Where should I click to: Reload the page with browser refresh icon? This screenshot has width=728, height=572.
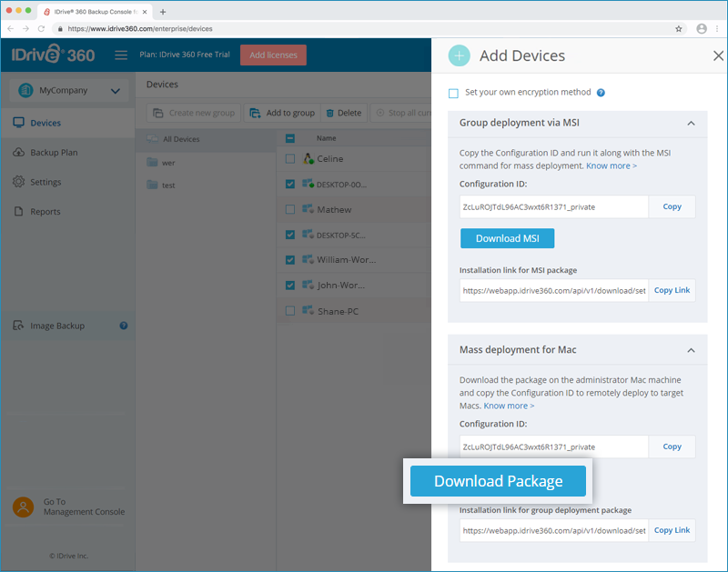[x=41, y=29]
